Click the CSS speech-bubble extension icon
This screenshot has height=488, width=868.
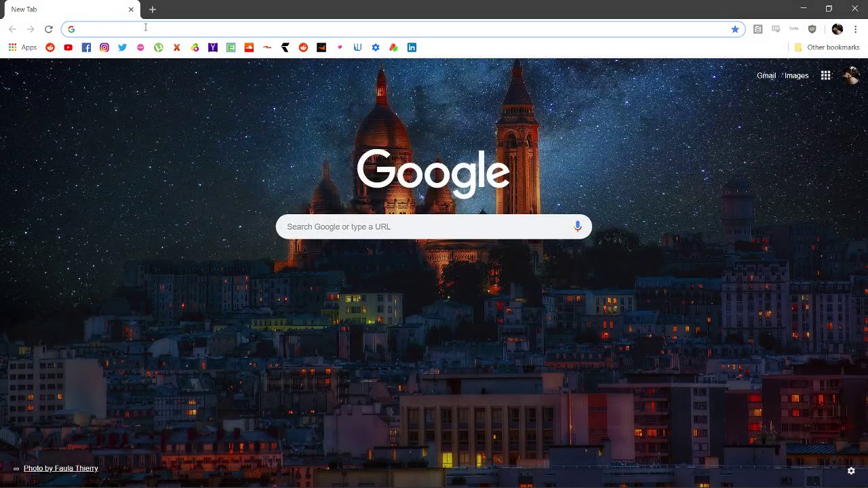pyautogui.click(x=776, y=29)
